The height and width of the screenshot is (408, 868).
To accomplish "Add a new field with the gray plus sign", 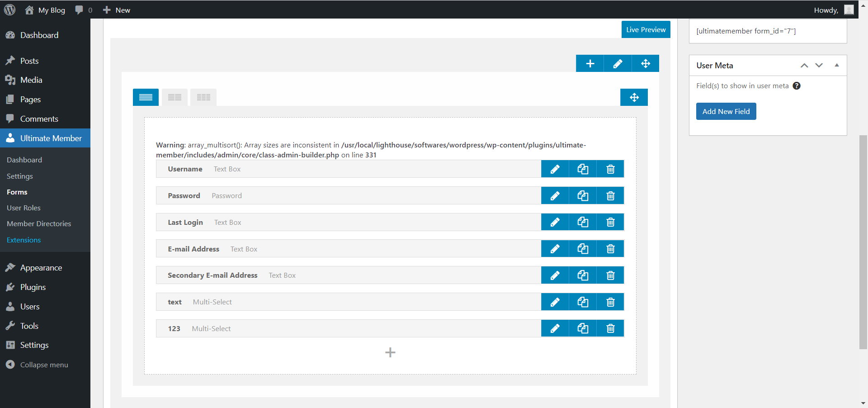I will click(x=390, y=352).
